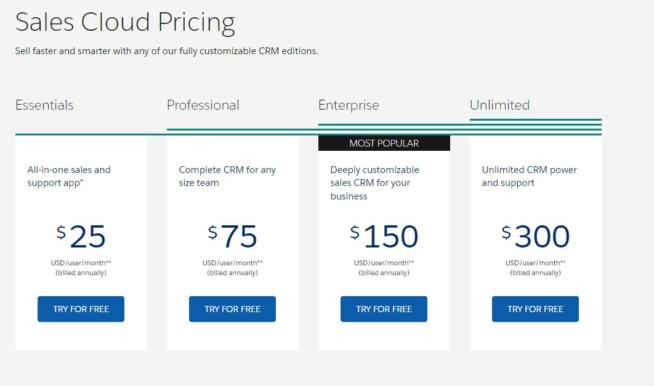Select the Essentials edition heading
This screenshot has height=386, width=654.
44,105
